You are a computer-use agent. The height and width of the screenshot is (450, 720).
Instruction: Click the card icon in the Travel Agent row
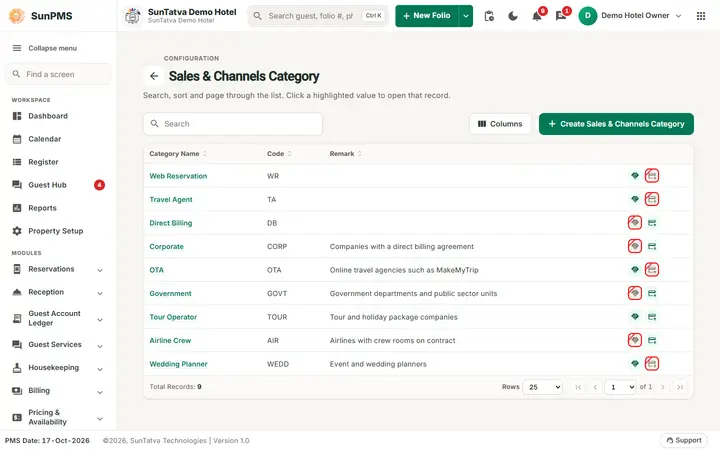coord(652,199)
